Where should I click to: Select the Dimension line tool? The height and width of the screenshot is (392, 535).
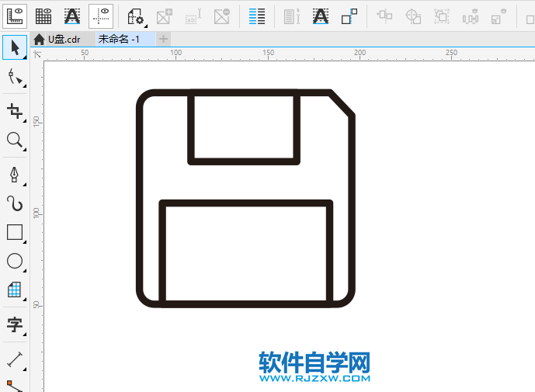[15, 359]
